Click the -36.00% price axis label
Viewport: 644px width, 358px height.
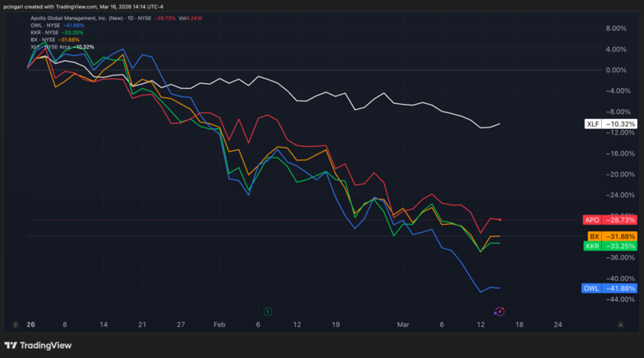click(621, 257)
